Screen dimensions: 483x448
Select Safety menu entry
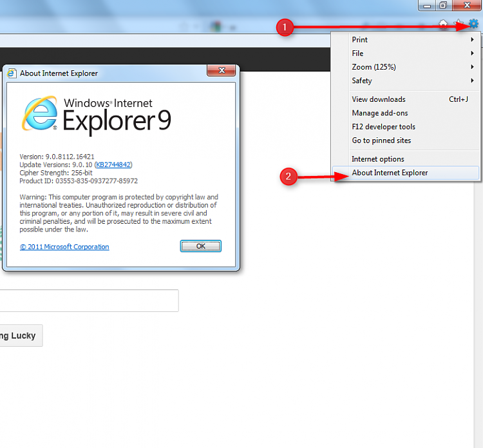(406, 81)
